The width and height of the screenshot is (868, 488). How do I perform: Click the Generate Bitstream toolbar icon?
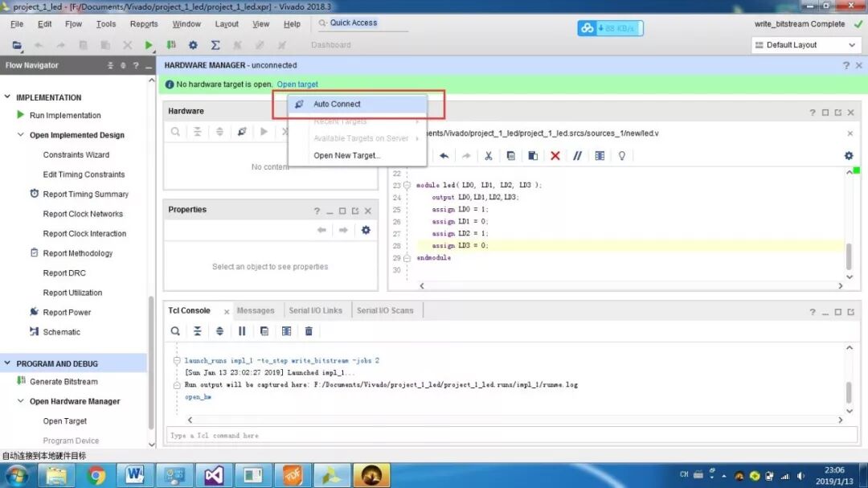point(171,45)
